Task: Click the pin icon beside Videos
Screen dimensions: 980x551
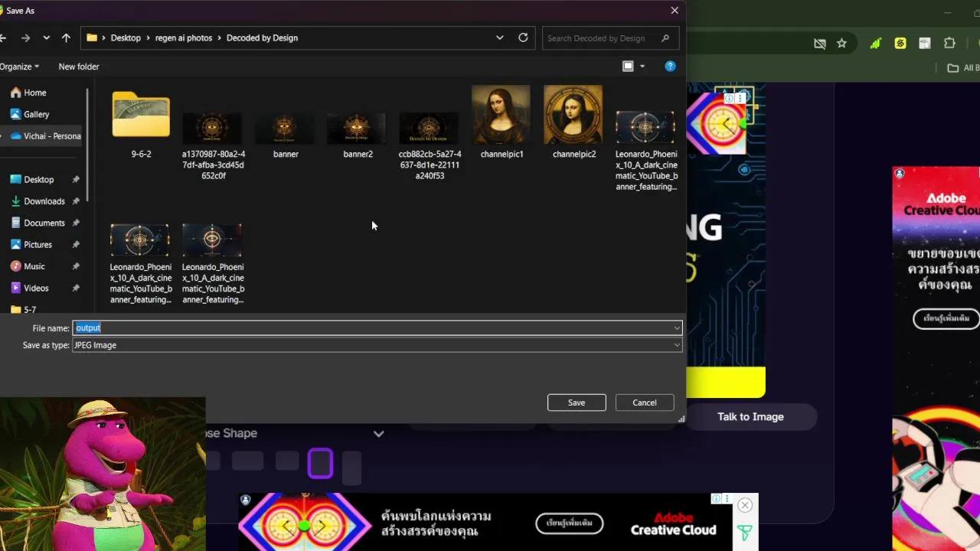Action: (76, 289)
